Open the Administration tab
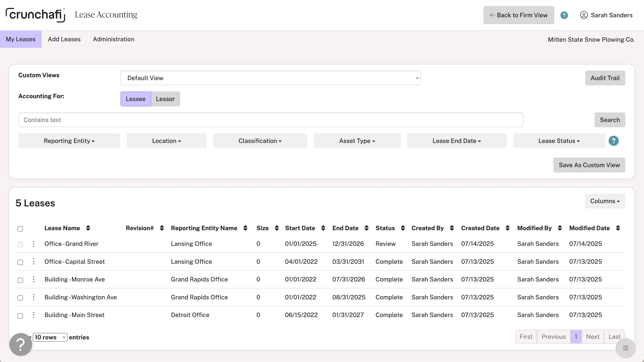644x362 pixels. pyautogui.click(x=114, y=39)
